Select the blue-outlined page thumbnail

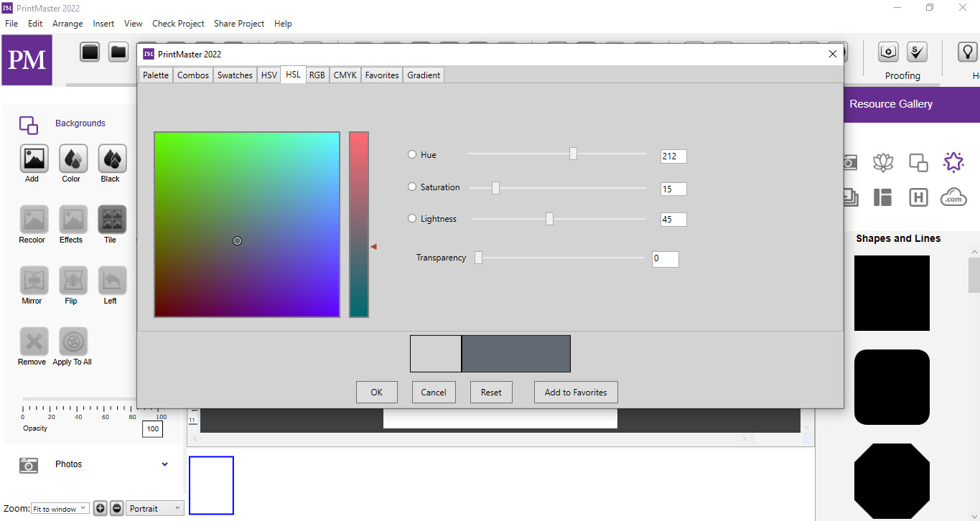[211, 485]
